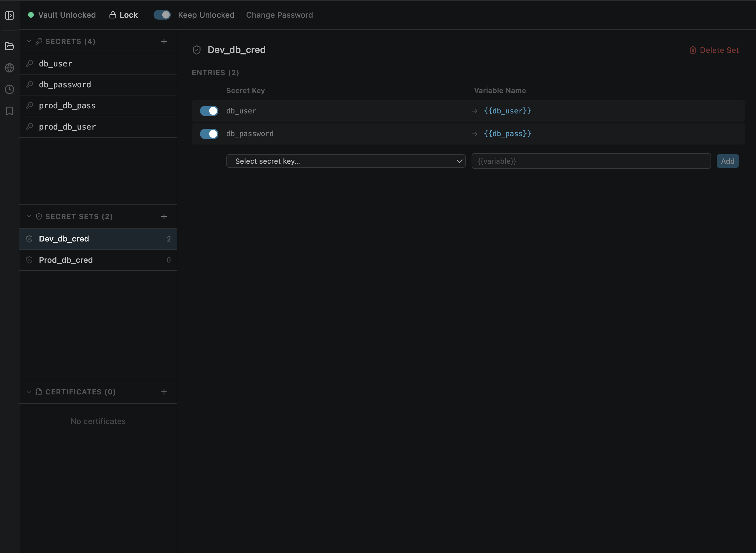Select db_user in secrets list
The image size is (756, 553).
tap(98, 64)
